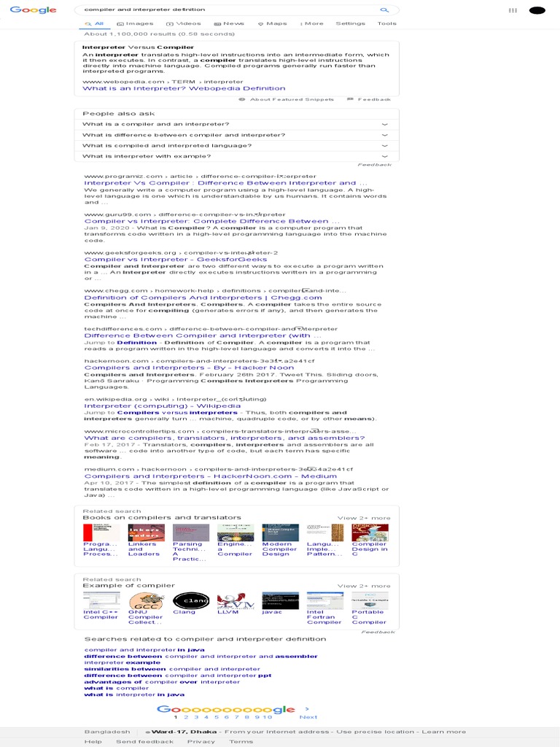The image size is (560, 747).
Task: Click 'Use precise location' in footer
Action: [376, 732]
